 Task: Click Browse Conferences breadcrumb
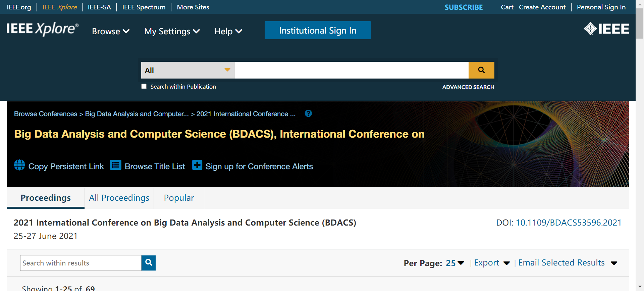click(x=46, y=114)
